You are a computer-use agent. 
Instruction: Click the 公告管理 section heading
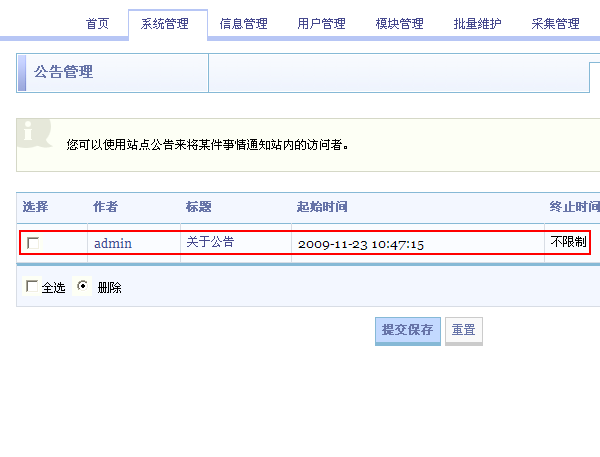[65, 73]
